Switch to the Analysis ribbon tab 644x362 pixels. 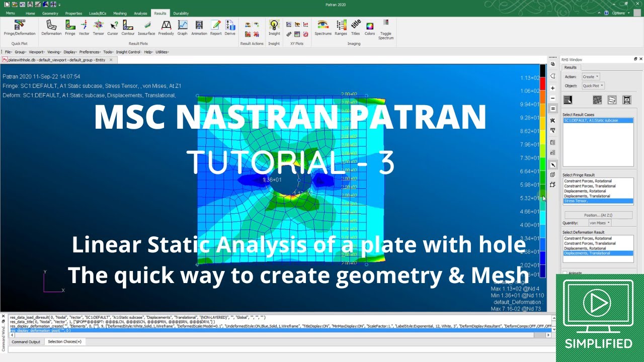tap(141, 14)
